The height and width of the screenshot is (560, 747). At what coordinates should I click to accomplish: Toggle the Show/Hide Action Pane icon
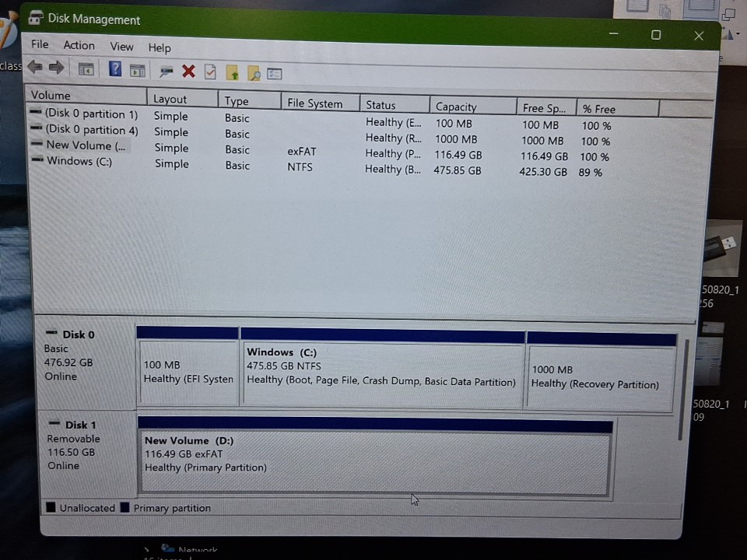[137, 71]
